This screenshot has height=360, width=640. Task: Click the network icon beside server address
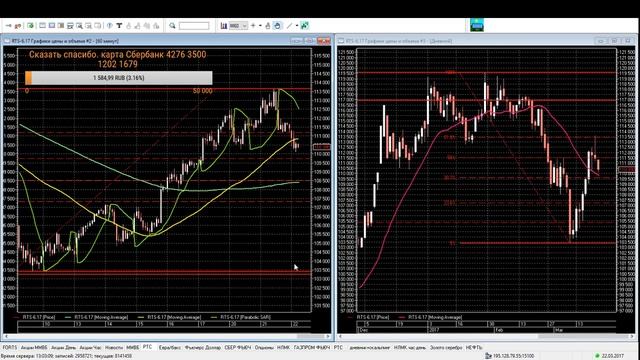[x=488, y=356]
